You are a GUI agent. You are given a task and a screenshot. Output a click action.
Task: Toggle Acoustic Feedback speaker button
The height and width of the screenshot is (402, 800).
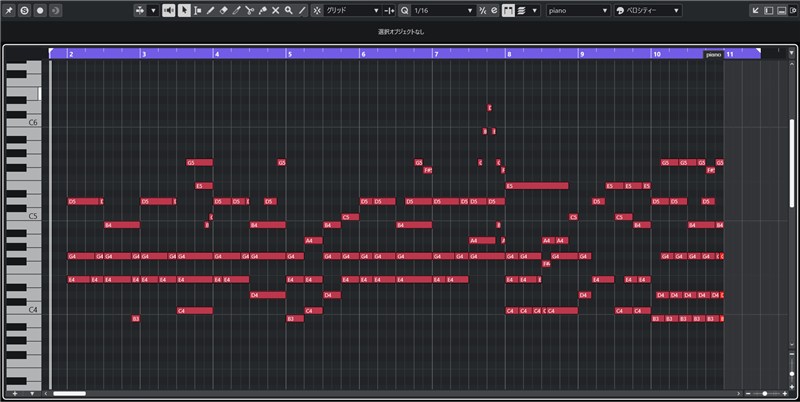coord(168,10)
